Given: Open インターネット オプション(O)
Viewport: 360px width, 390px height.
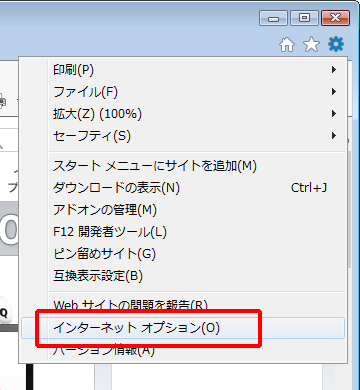Looking at the screenshot, I should pos(183,328).
